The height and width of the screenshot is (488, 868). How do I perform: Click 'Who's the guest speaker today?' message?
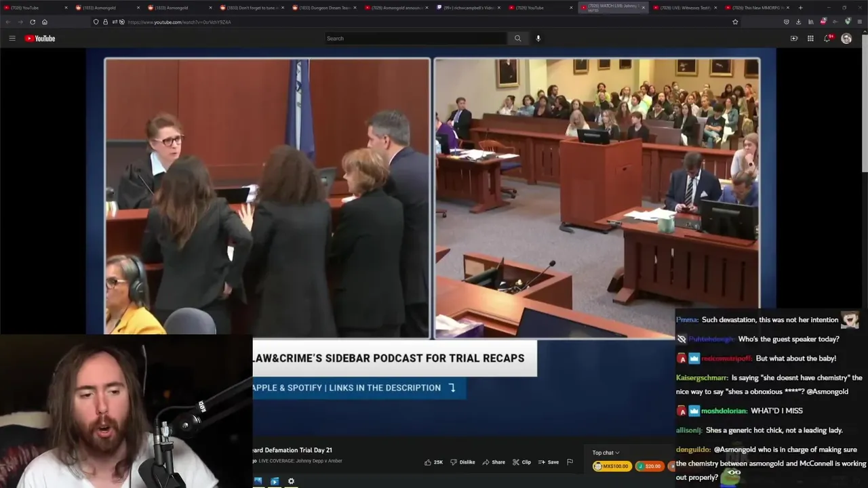(x=789, y=339)
